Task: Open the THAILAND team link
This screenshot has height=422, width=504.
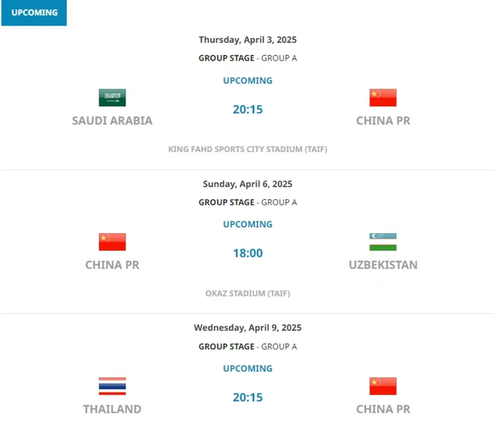Action: (112, 409)
